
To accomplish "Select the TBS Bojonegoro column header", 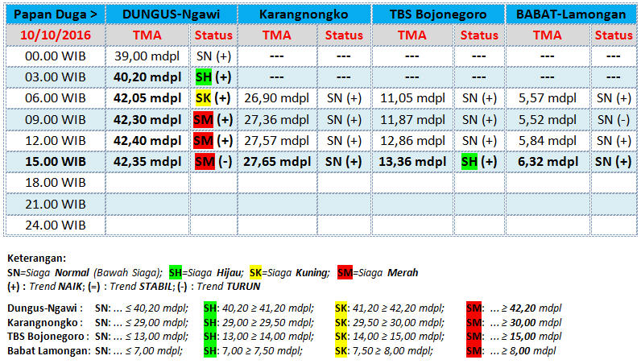I will (439, 14).
